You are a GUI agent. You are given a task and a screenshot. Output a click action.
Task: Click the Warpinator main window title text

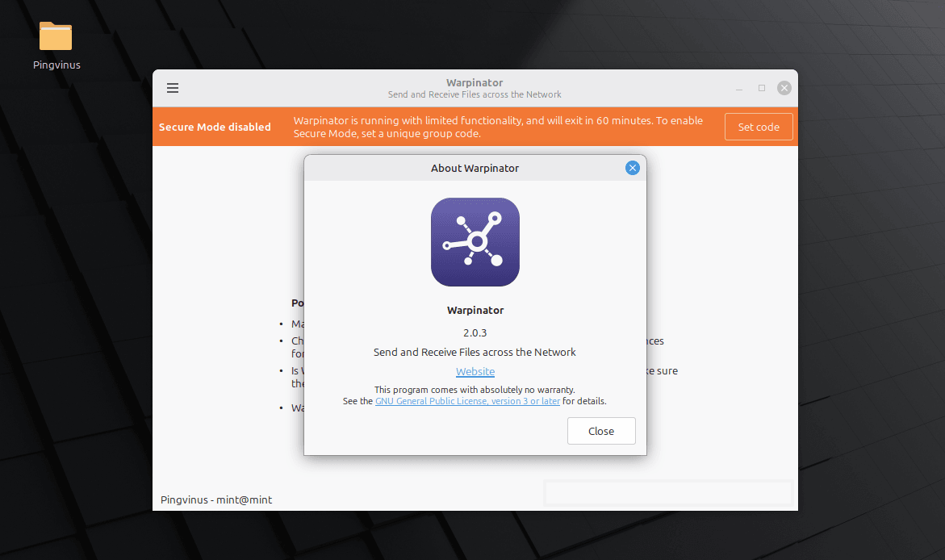pyautogui.click(x=475, y=83)
